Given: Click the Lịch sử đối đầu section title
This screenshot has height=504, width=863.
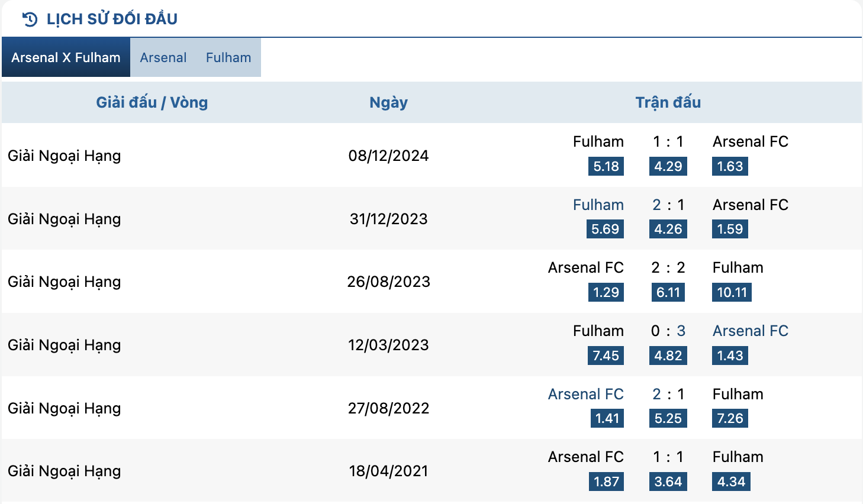Looking at the screenshot, I should [x=112, y=19].
